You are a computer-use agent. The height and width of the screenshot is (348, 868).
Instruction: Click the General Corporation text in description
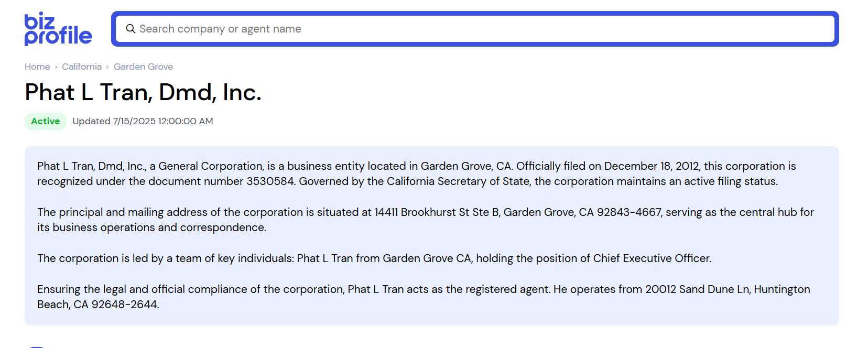click(x=211, y=166)
